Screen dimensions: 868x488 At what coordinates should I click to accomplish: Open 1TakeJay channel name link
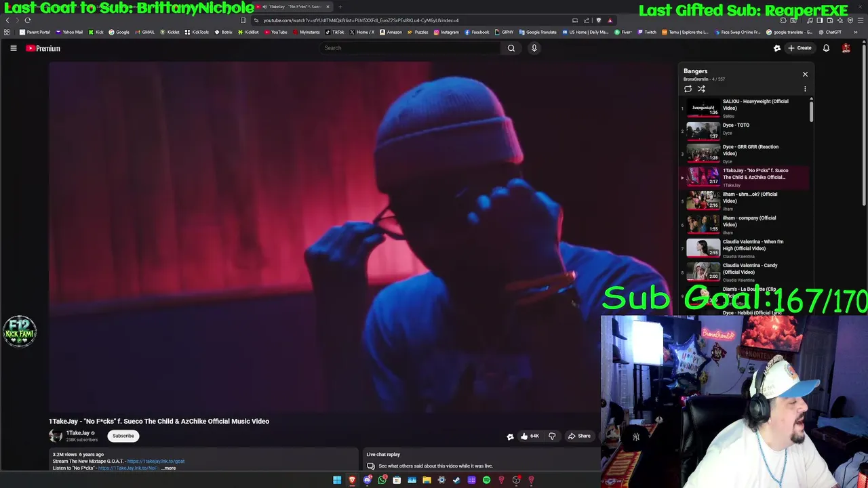[78, 433]
